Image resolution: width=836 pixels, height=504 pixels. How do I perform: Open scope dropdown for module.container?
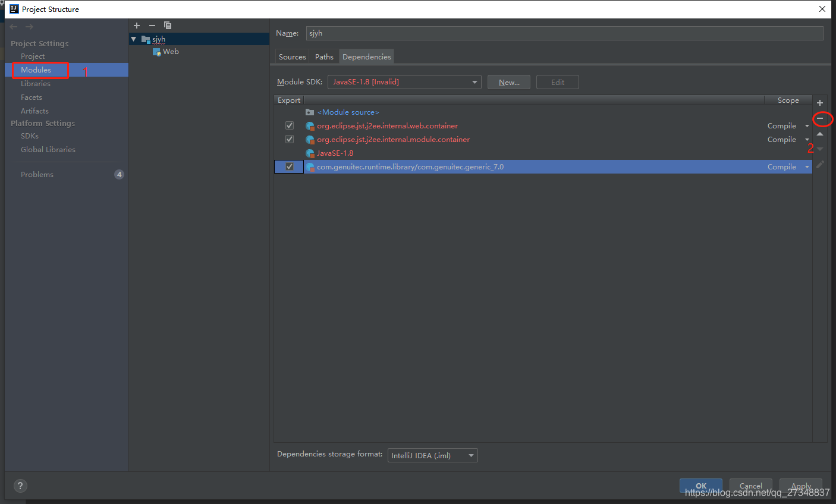click(807, 140)
